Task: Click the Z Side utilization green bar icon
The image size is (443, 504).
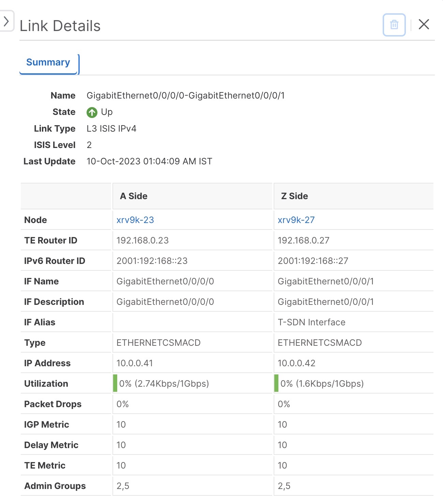Action: [x=276, y=383]
